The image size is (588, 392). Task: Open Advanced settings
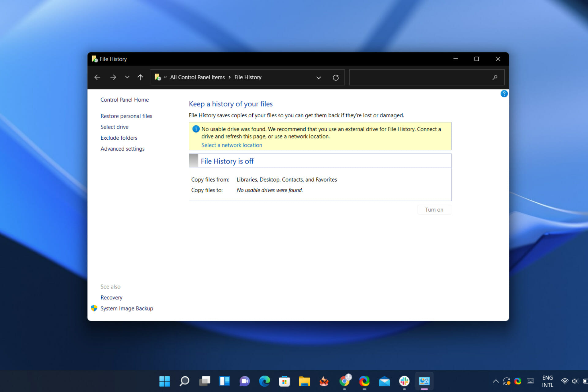pos(123,149)
